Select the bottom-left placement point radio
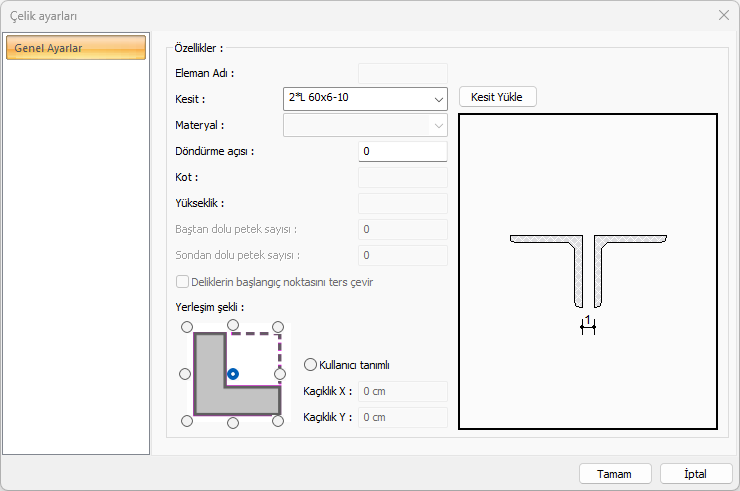 (186, 421)
